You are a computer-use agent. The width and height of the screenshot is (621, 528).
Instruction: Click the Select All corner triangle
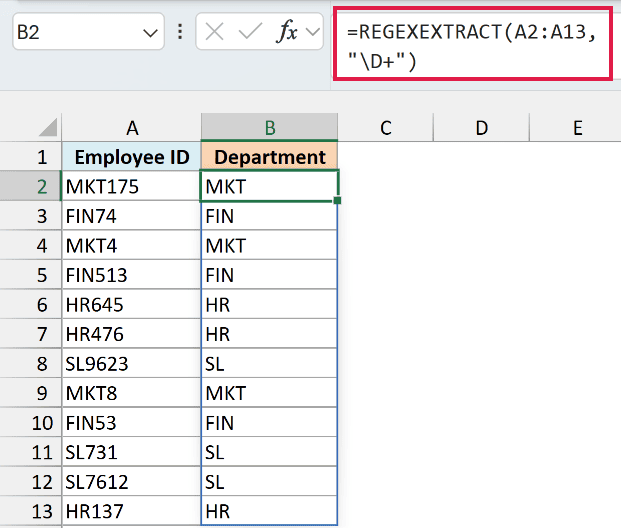click(x=48, y=128)
